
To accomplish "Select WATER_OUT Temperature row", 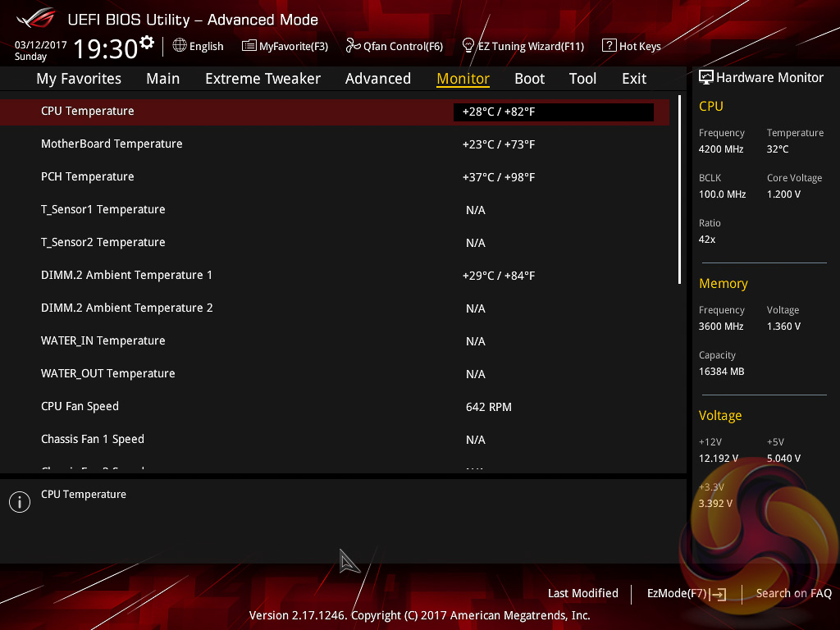I will coord(335,373).
